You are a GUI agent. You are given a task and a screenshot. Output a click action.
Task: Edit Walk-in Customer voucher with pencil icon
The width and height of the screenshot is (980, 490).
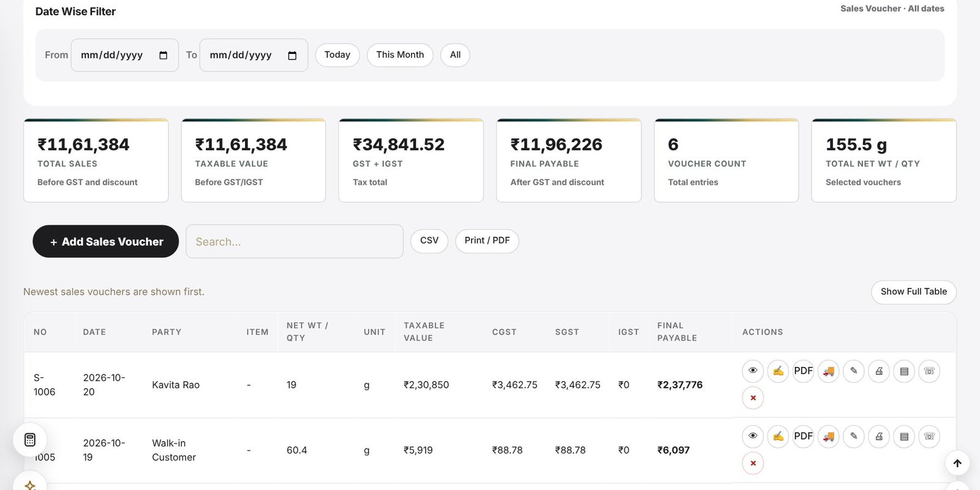(853, 437)
